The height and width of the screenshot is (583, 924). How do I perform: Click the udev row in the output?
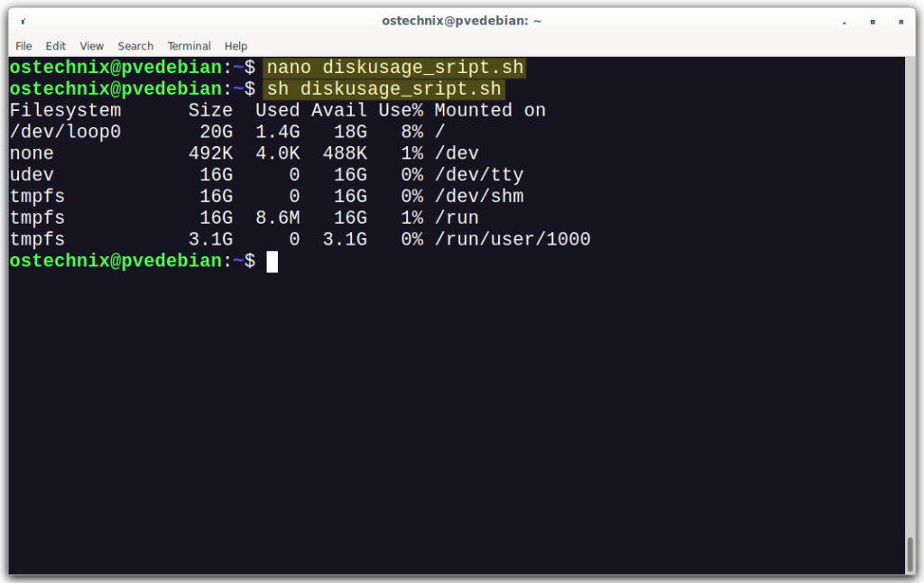31,174
